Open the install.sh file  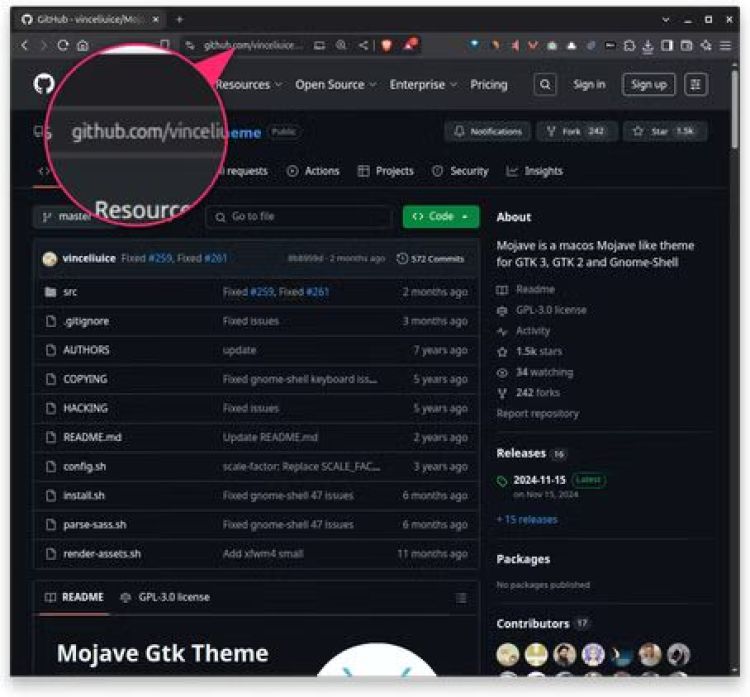click(84, 495)
